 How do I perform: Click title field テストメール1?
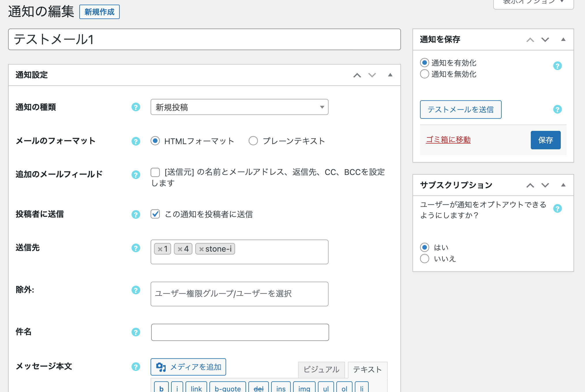coord(205,39)
